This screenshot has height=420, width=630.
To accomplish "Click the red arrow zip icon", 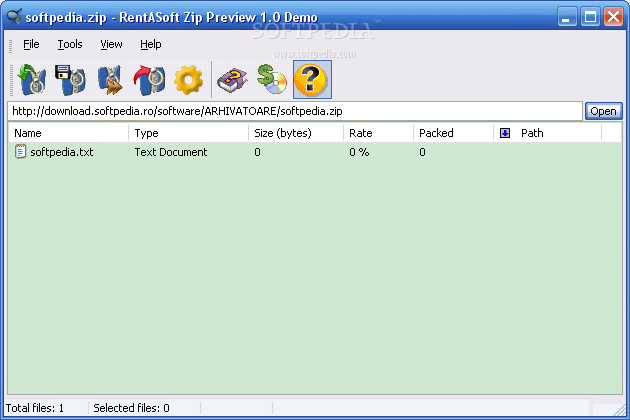I will pos(149,80).
